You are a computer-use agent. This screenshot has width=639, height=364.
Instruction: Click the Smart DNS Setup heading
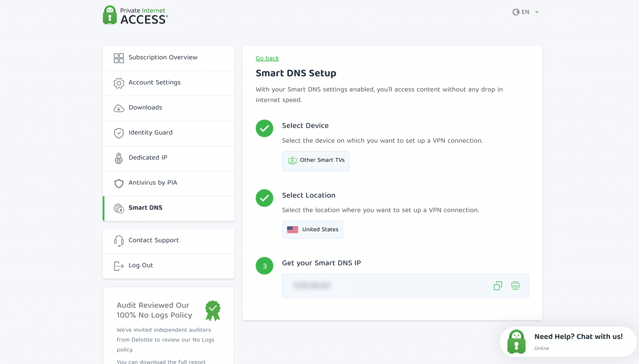(296, 73)
